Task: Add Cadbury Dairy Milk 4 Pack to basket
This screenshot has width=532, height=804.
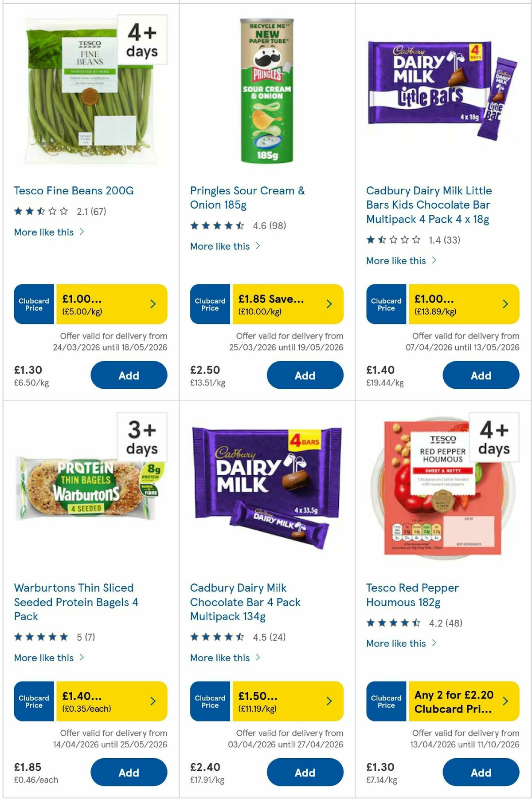Action: 305,772
